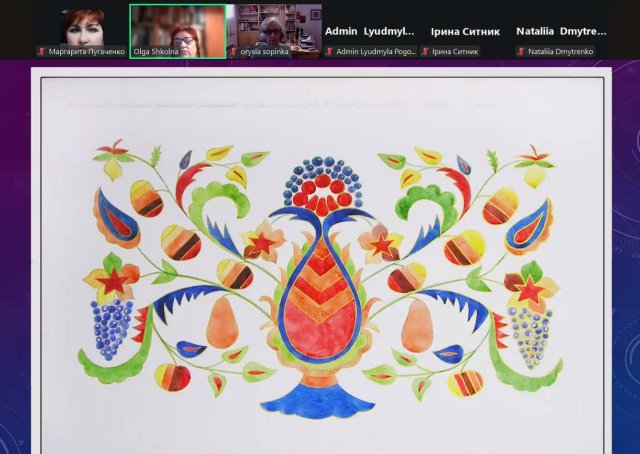Click the Nataliia Dmytrenko participant tile

point(561,30)
